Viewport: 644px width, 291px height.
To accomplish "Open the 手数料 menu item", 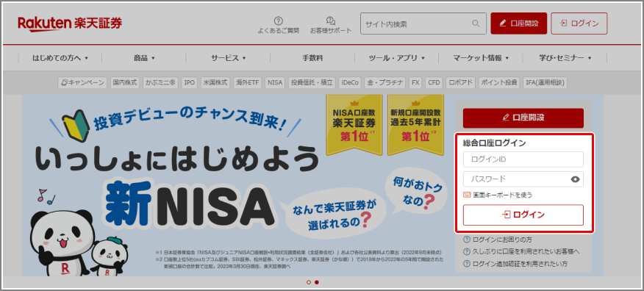I will 312,58.
